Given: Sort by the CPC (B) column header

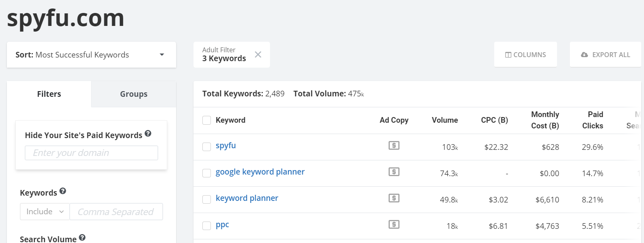Looking at the screenshot, I should pos(494,120).
